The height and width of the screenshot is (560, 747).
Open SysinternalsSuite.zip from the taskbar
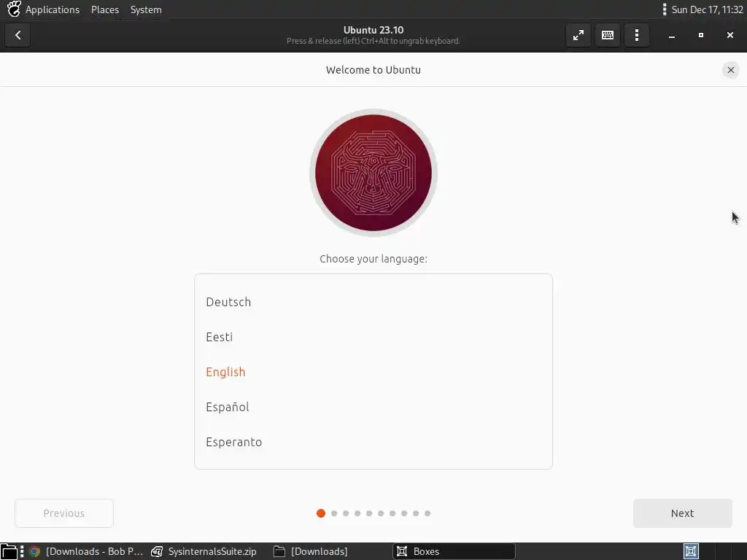204,551
